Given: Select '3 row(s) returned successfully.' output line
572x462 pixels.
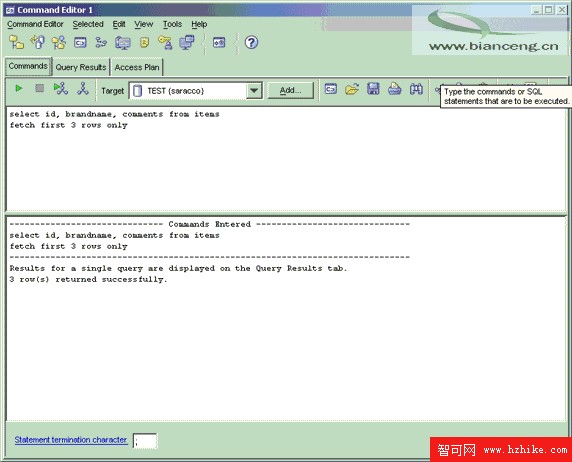Looking at the screenshot, I should (x=88, y=280).
